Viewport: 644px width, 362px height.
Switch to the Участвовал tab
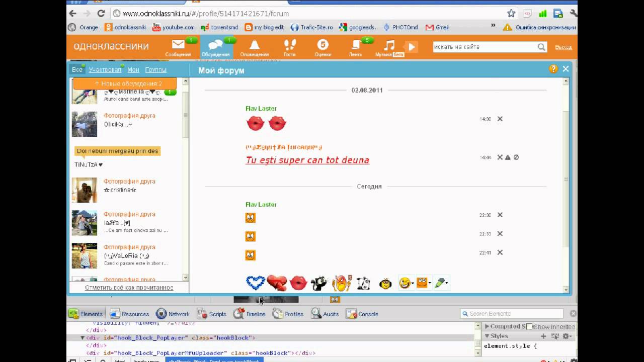(105, 70)
